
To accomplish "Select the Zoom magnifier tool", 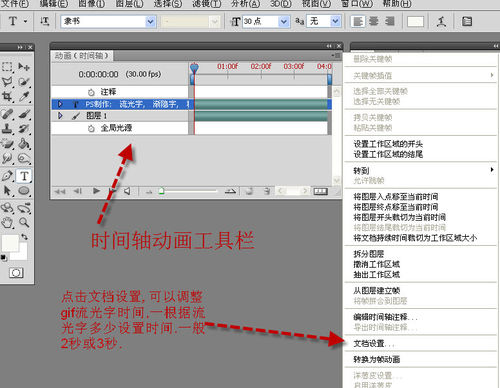I will pos(24,222).
